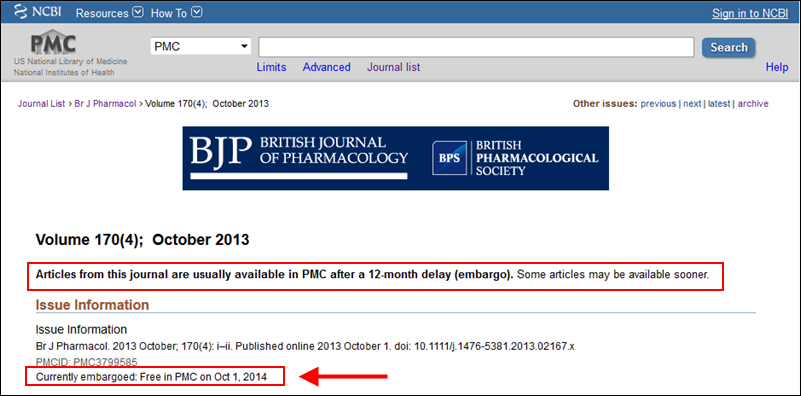The image size is (801, 396).
Task: Click the Help link
Action: pyautogui.click(x=776, y=67)
